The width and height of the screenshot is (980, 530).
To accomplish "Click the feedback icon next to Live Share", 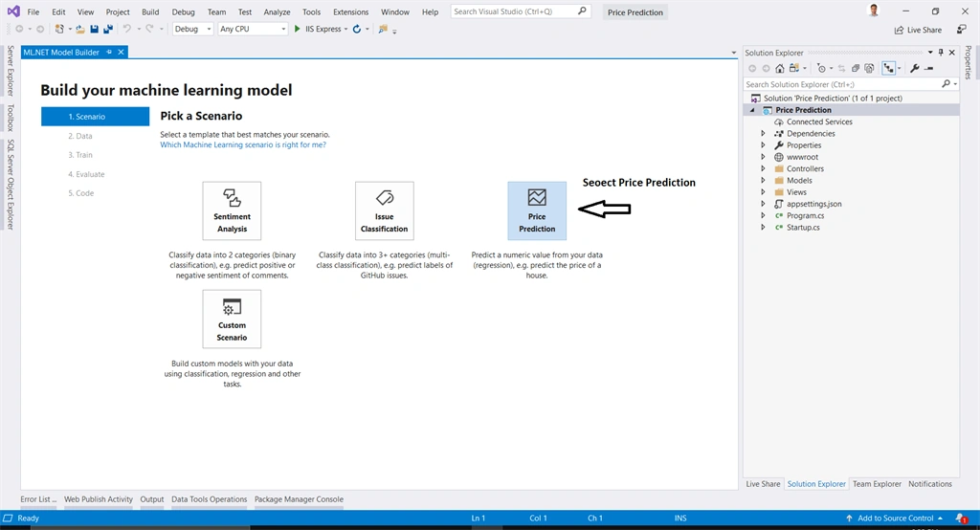I will tap(961, 30).
